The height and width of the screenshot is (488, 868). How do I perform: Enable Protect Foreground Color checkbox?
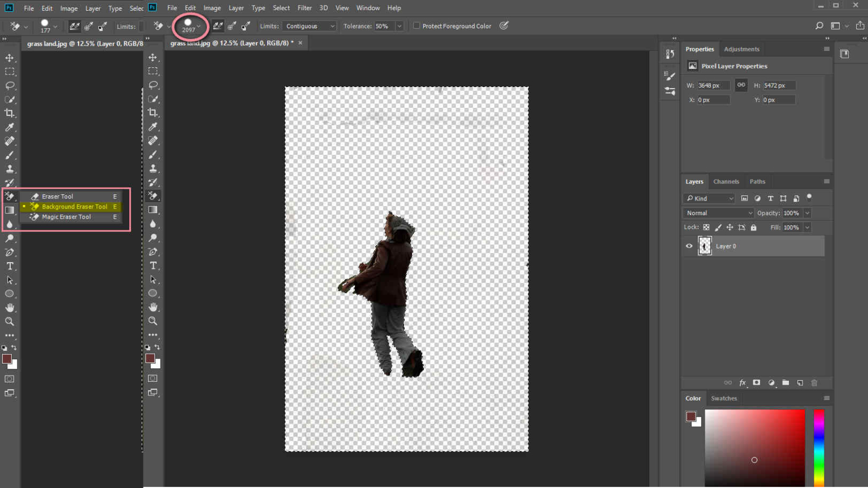[416, 26]
